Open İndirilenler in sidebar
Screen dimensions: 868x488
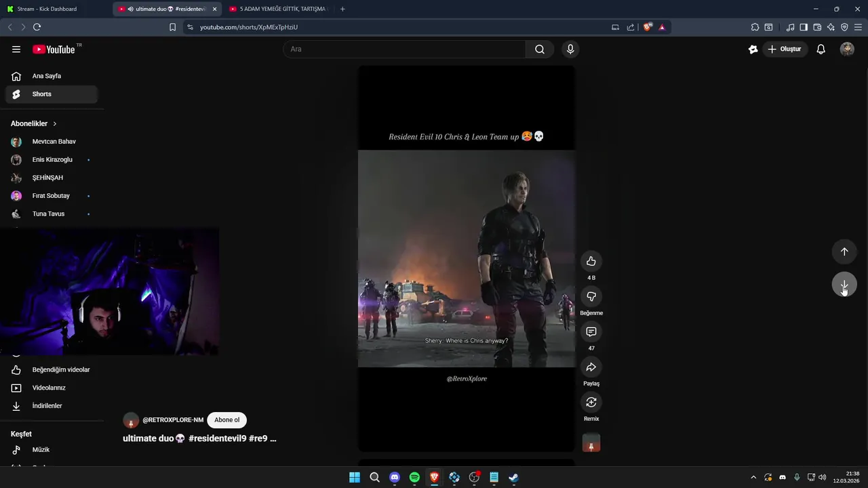(x=52, y=406)
